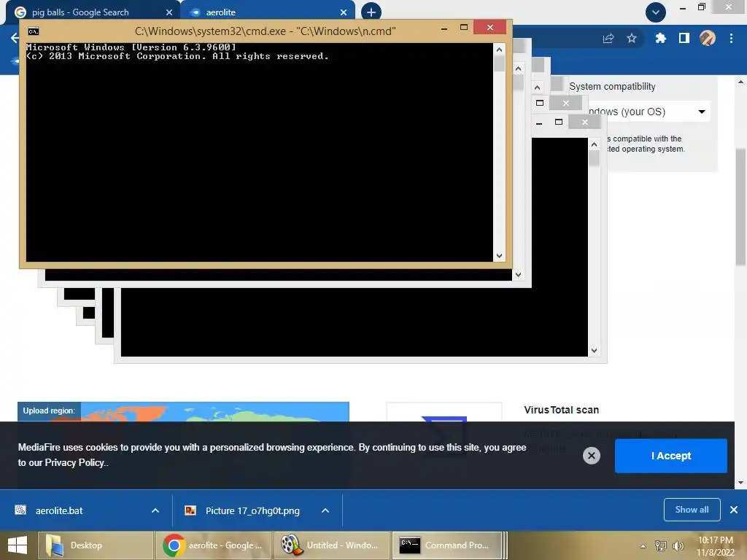Dismiss the cookie banner with X

pos(591,456)
